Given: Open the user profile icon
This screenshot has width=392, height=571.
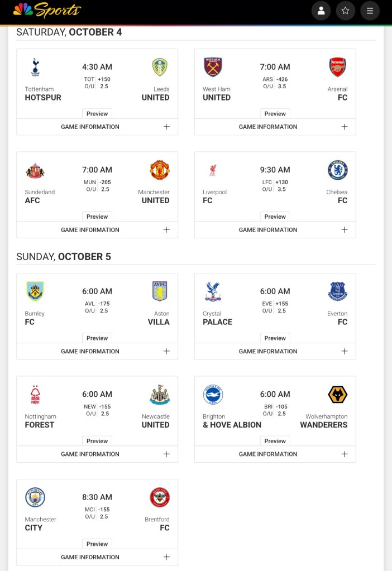Looking at the screenshot, I should pos(321,11).
